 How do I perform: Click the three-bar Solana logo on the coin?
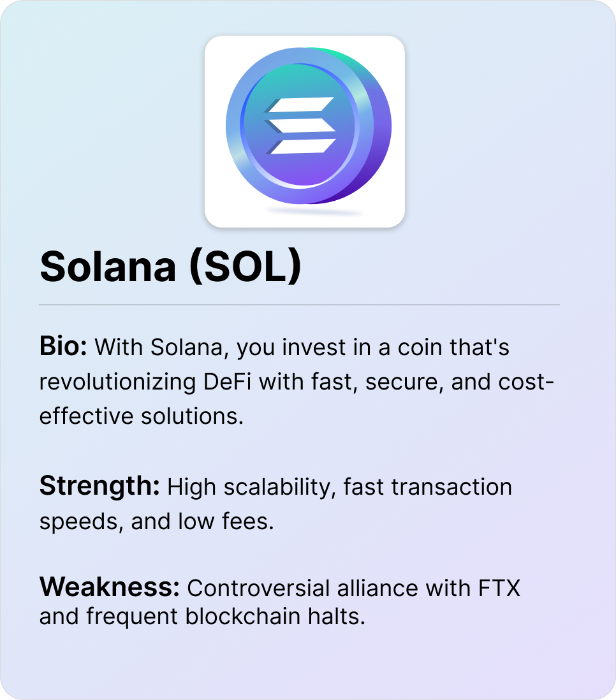click(x=300, y=126)
